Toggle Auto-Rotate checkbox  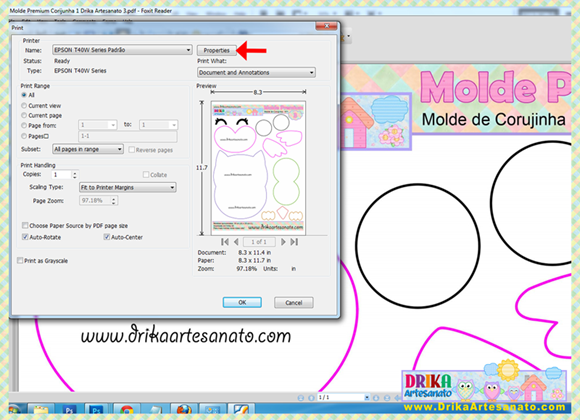pos(25,237)
